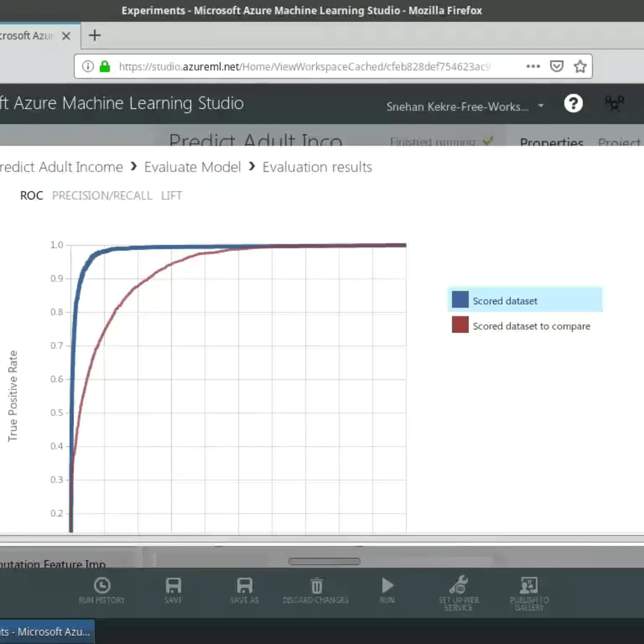Save the experiment using the Save icon
The height and width of the screenshot is (644, 644).
[172, 590]
